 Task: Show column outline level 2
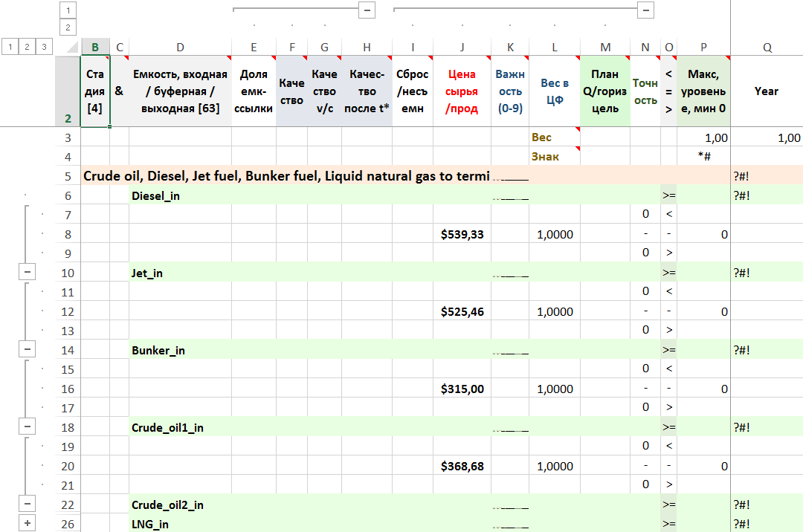pyautogui.click(x=68, y=27)
